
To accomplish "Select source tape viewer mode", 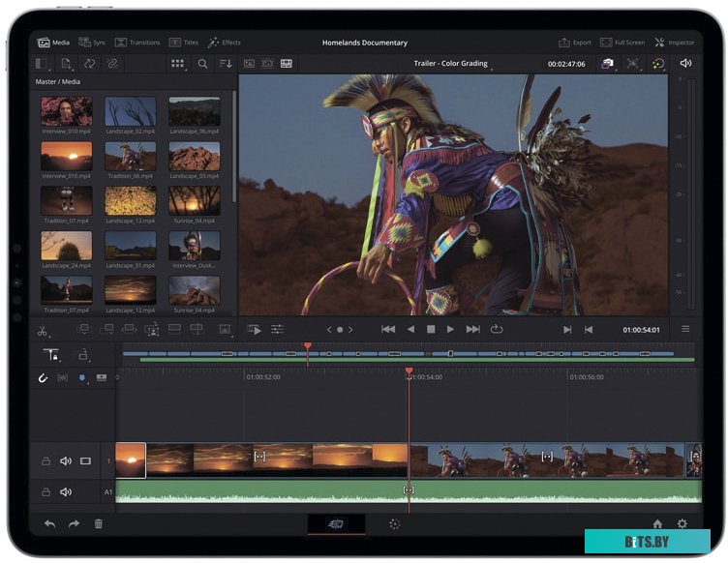I will pyautogui.click(x=267, y=64).
